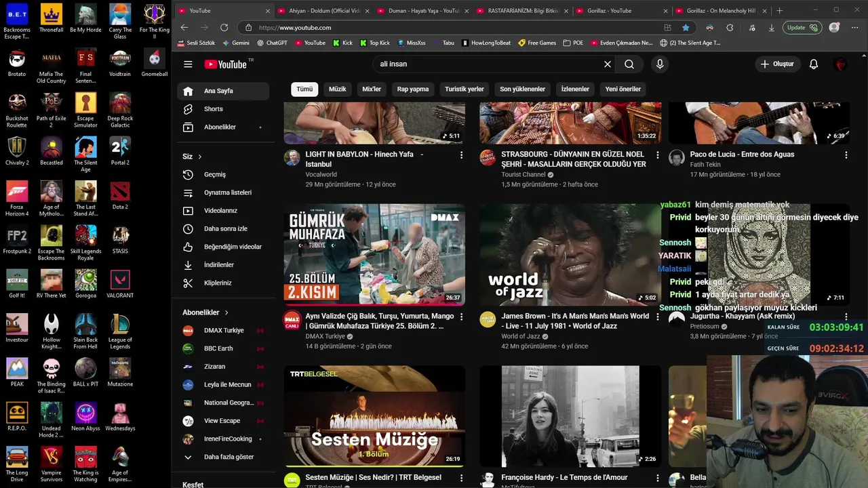The height and width of the screenshot is (488, 868).
Task: Open more options for Gümrük Muhafaza video
Action: [x=461, y=317]
